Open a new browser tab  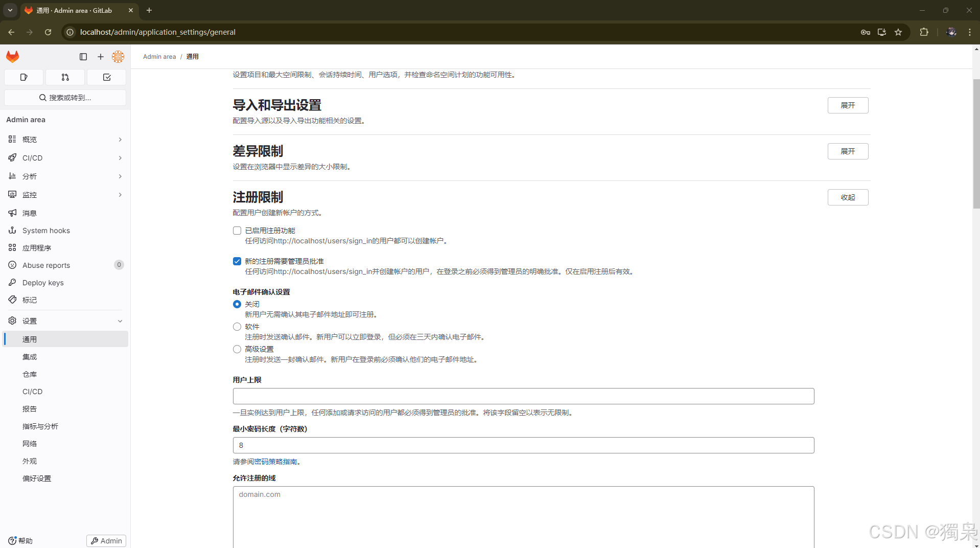point(149,10)
